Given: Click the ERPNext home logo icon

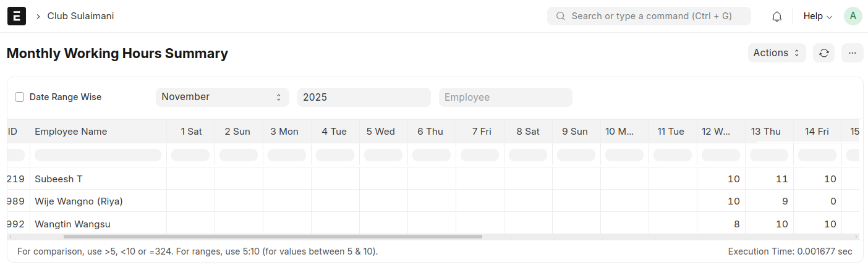Looking at the screenshot, I should tap(17, 16).
